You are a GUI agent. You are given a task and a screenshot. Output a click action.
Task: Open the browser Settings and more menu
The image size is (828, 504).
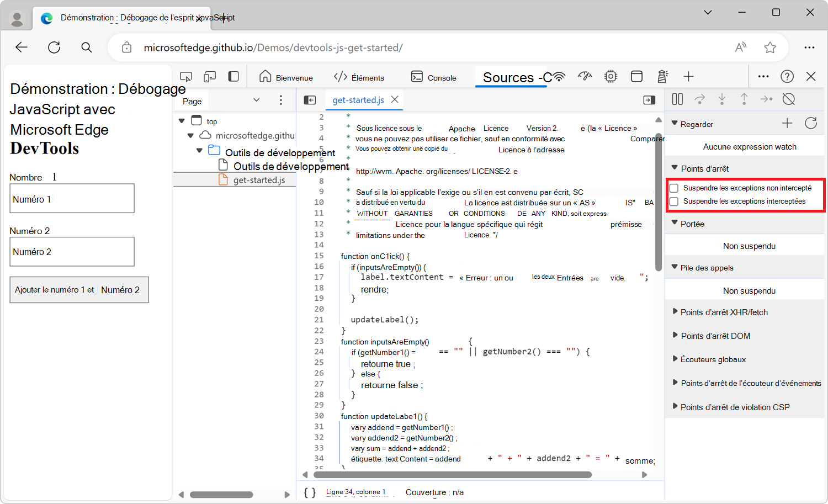coord(809,47)
